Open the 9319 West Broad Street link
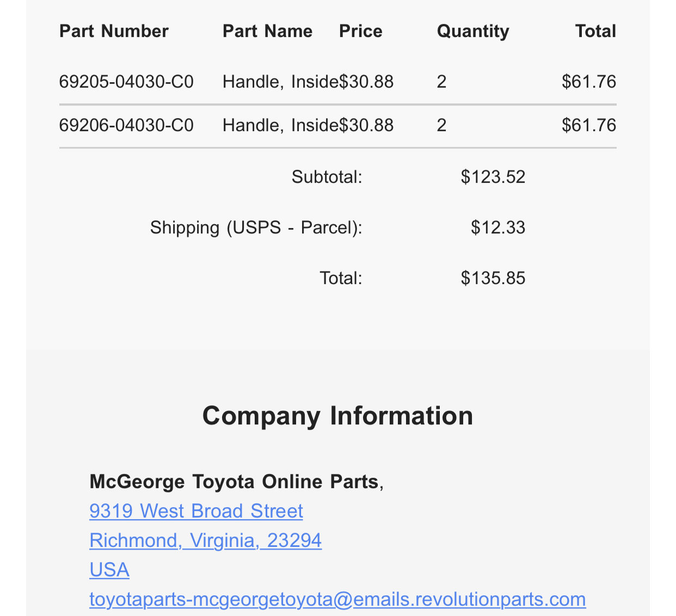The height and width of the screenshot is (616, 676). pos(196,511)
